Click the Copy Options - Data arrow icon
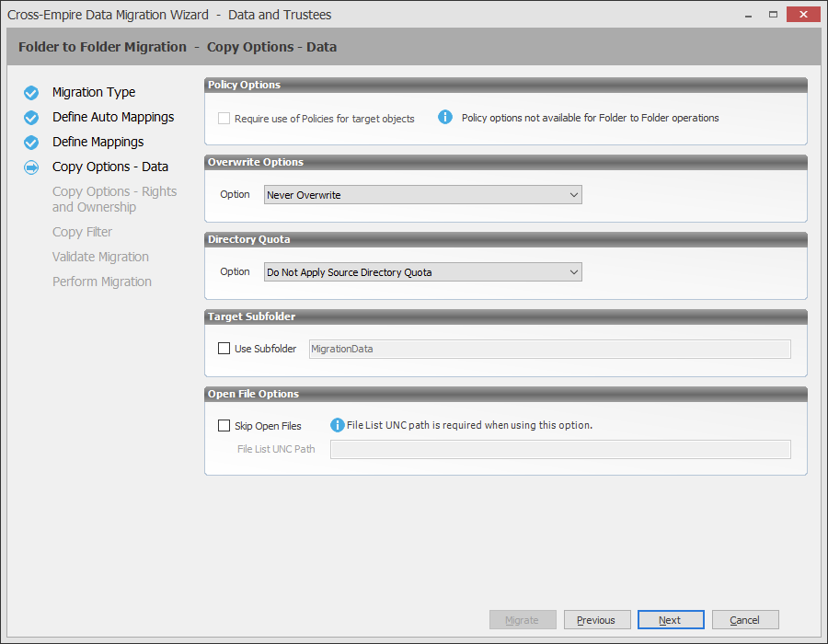The height and width of the screenshot is (644, 828). pyautogui.click(x=31, y=167)
